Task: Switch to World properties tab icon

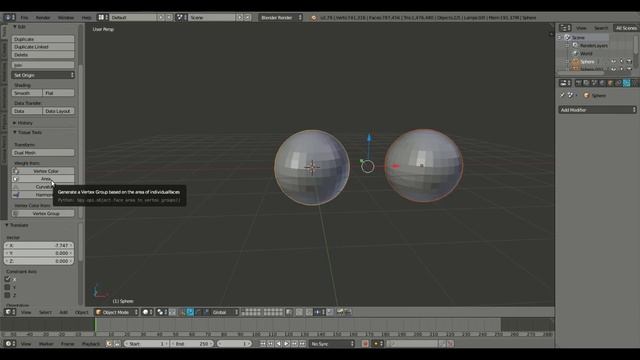Action: [x=602, y=83]
